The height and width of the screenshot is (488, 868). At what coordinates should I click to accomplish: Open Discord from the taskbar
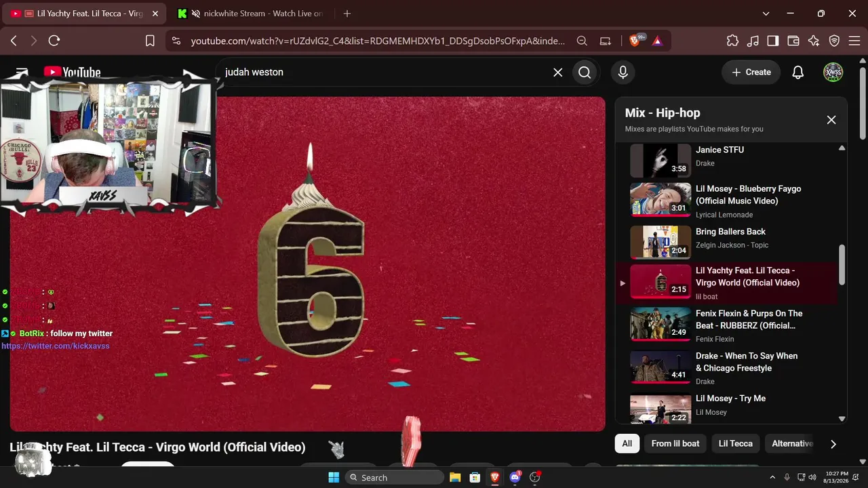[515, 477]
